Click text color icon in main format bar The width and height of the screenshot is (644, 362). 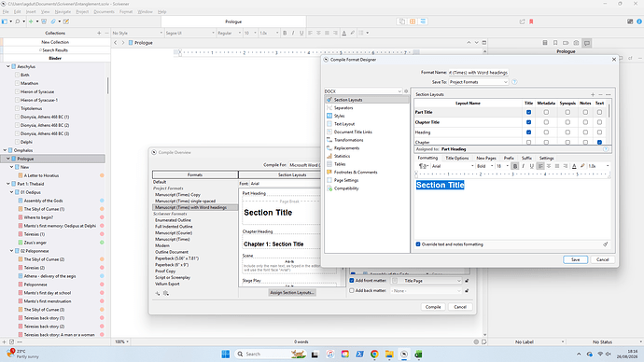click(x=344, y=33)
